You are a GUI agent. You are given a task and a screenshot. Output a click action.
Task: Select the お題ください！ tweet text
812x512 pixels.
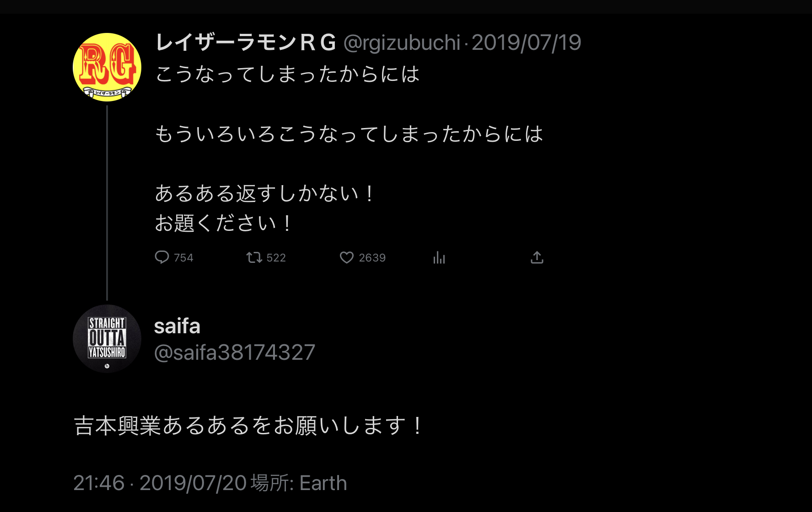click(x=223, y=223)
